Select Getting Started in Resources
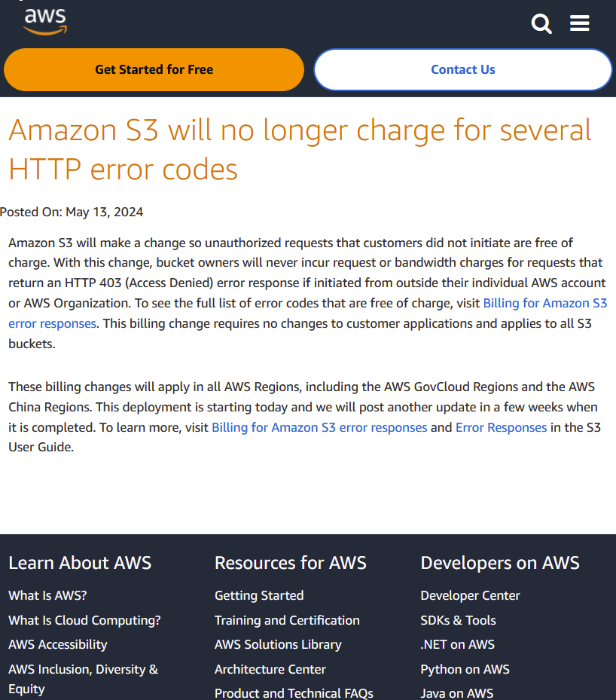616x700 pixels. 259,595
